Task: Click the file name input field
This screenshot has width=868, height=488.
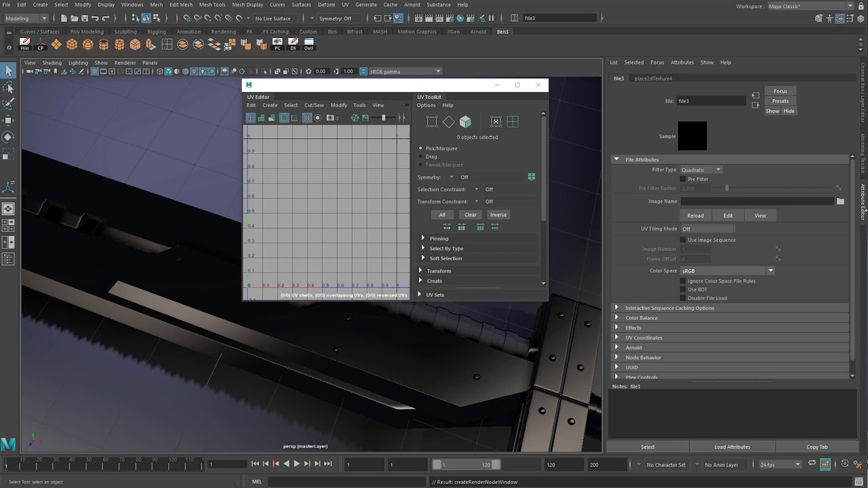Action: tap(711, 101)
